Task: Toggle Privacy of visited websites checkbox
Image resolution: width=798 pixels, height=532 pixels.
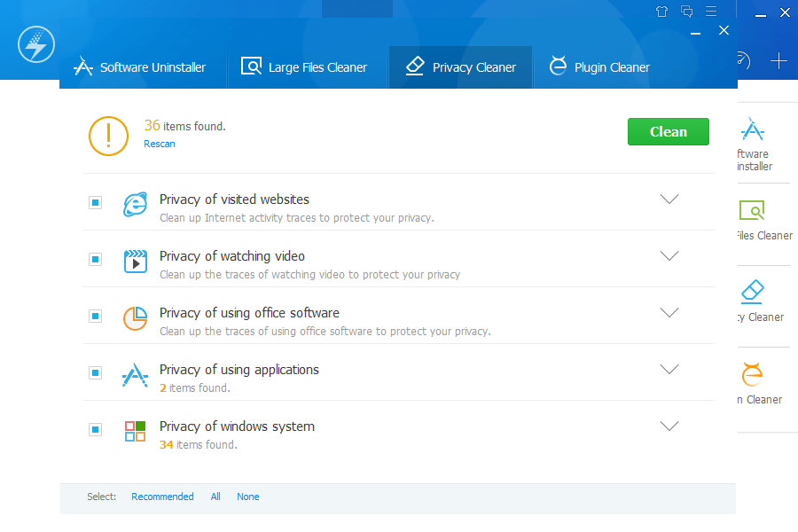Action: [x=95, y=203]
